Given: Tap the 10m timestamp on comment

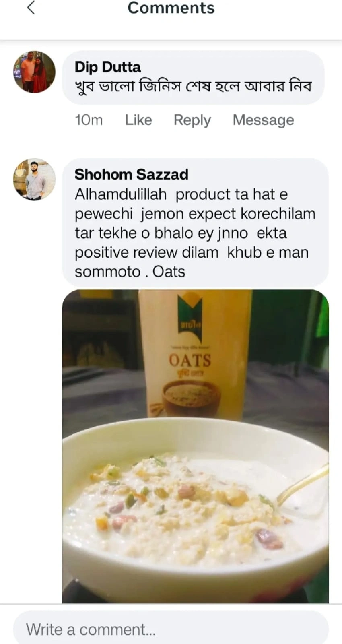Looking at the screenshot, I should [x=89, y=120].
